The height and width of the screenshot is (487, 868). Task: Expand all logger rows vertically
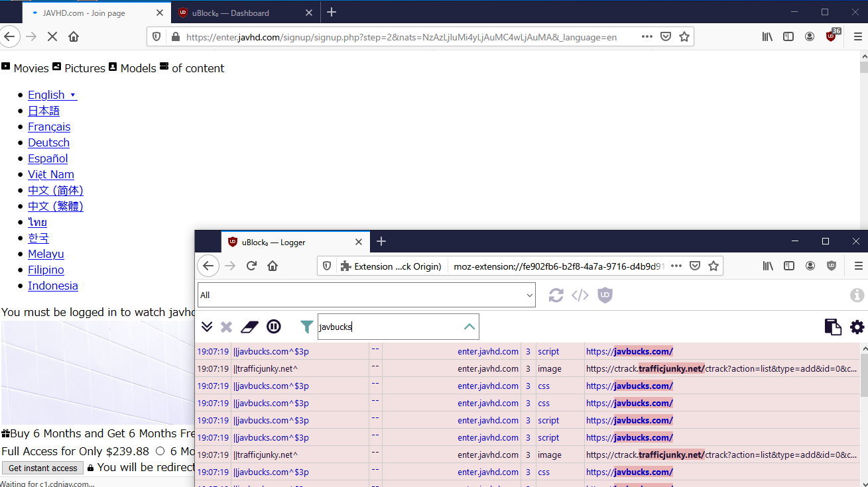207,327
